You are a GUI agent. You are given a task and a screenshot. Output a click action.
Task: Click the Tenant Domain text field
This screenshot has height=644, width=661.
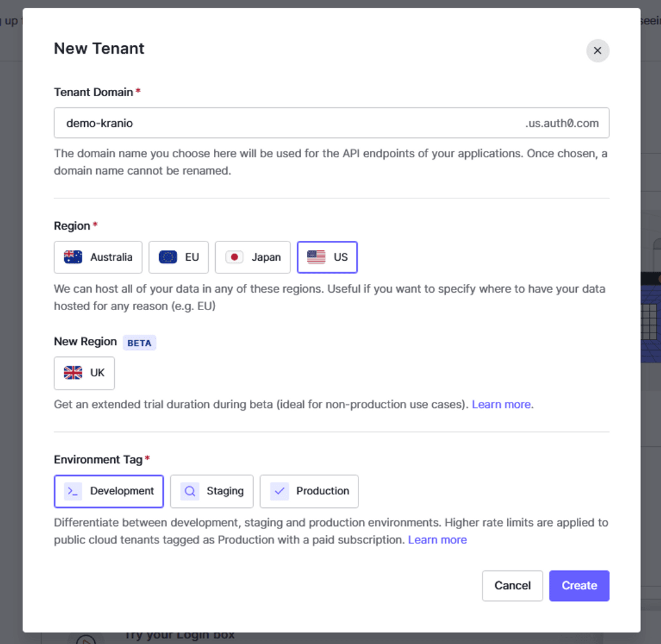[x=287, y=123]
